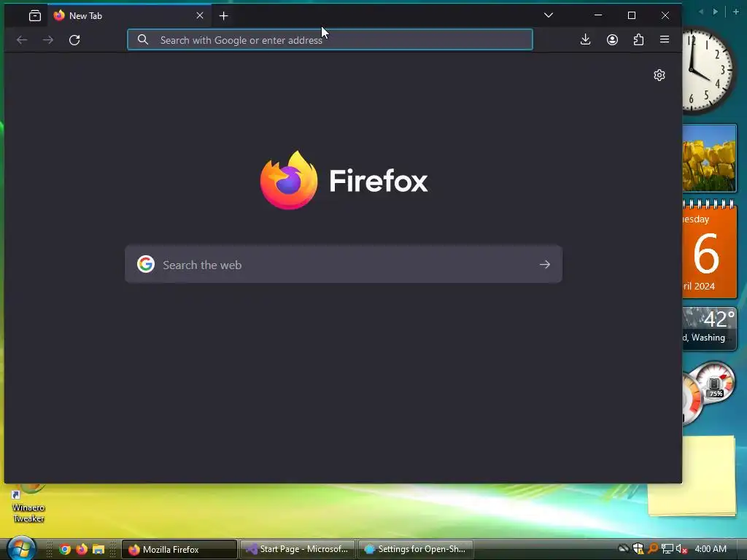
Task: Close the New Tab tab
Action: point(200,16)
